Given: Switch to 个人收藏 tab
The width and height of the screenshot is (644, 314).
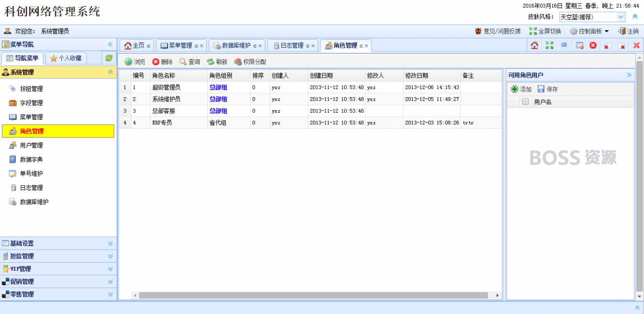Looking at the screenshot, I should [x=66, y=58].
